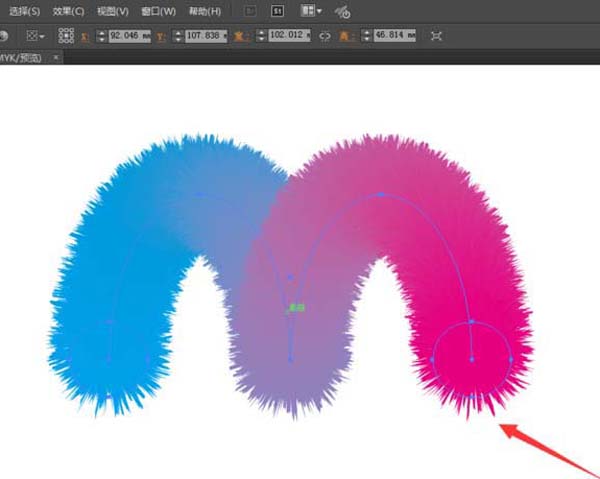Click the Y value stepper arrows
600x479 pixels.
(178, 36)
